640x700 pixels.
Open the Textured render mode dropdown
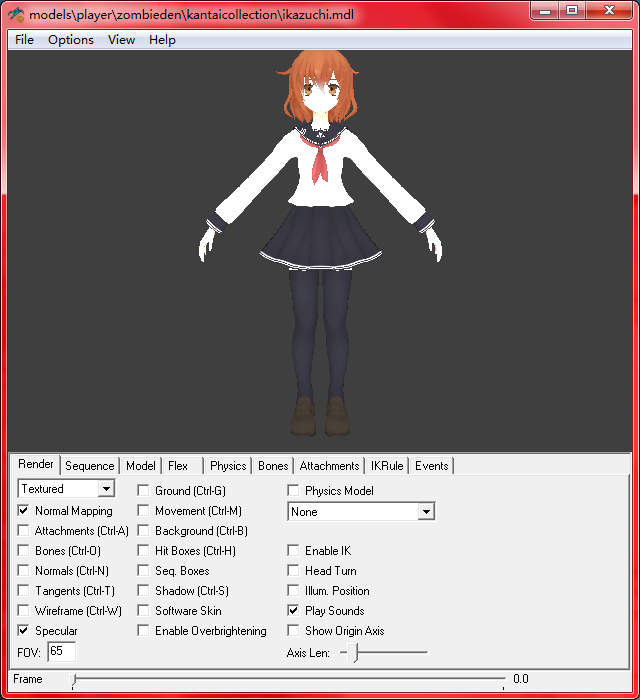click(66, 488)
